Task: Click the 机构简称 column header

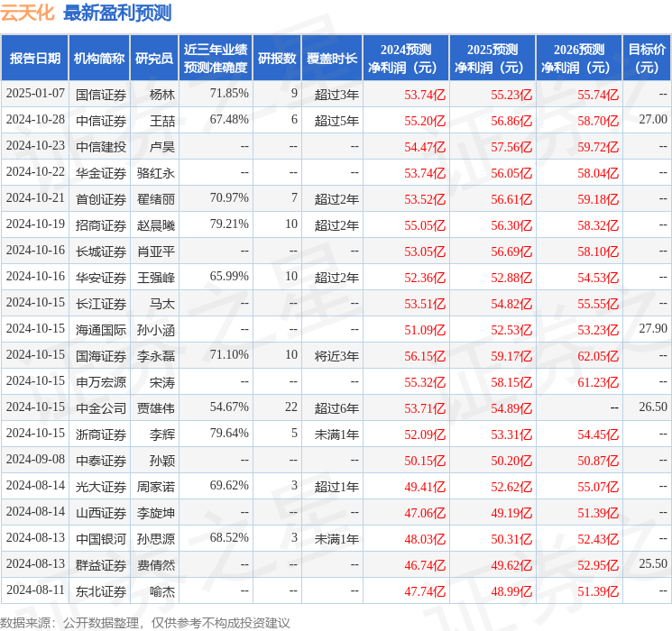Action: tap(99, 59)
